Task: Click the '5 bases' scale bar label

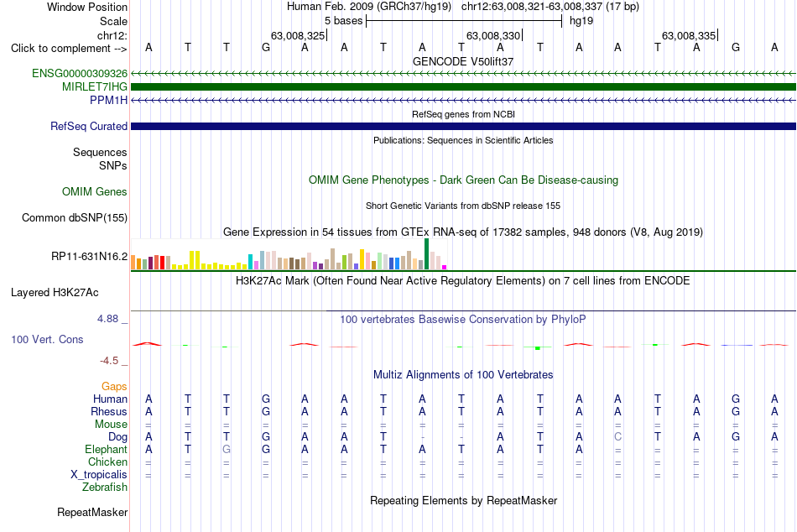Action: coord(344,21)
